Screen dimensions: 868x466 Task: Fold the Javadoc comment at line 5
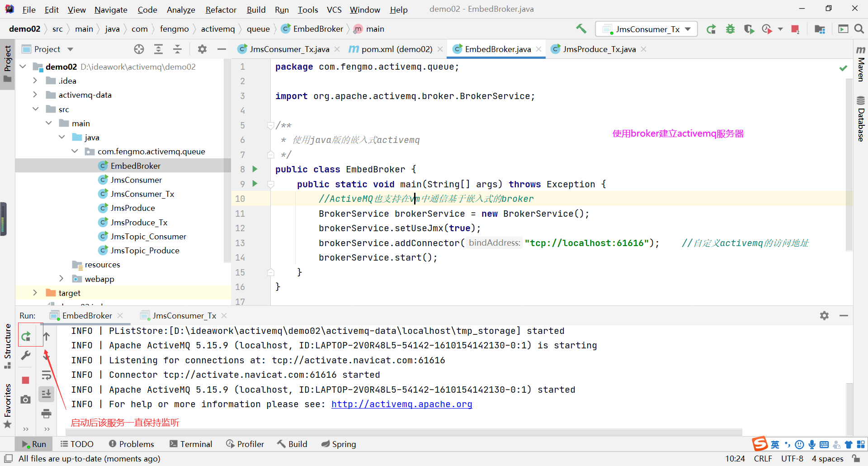point(270,125)
